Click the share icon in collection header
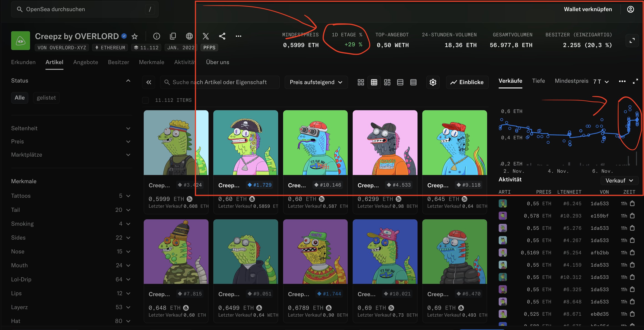 click(x=222, y=36)
